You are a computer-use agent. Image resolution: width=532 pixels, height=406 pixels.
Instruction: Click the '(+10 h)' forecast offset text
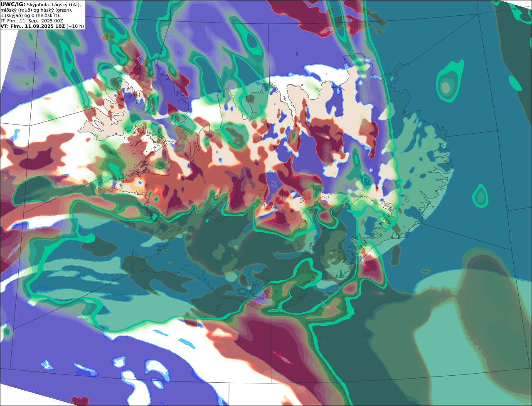click(75, 26)
